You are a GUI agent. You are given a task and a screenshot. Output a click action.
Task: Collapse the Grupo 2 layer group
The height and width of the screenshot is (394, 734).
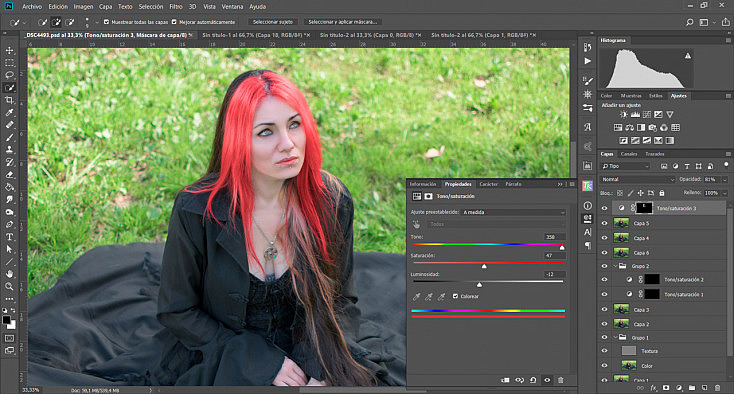[616, 266]
